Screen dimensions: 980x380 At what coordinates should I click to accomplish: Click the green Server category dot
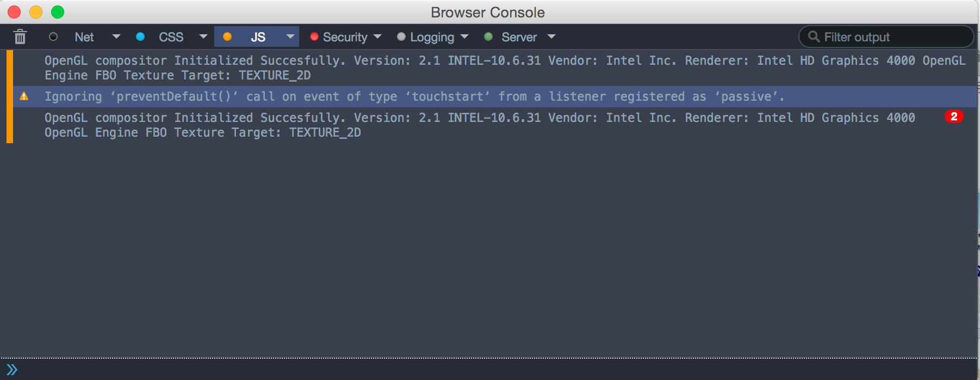pyautogui.click(x=488, y=36)
